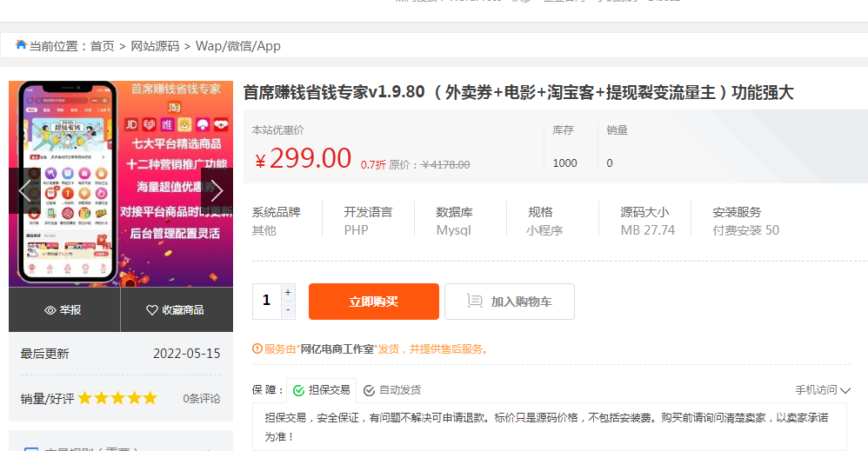
Task: Click into the quantity input field
Action: click(266, 302)
